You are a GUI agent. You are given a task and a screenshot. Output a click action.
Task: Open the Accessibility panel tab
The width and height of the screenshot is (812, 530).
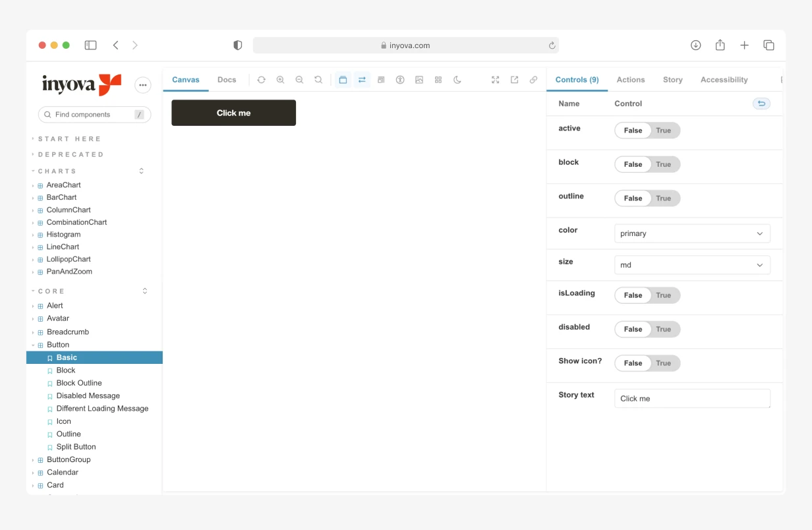[724, 79]
